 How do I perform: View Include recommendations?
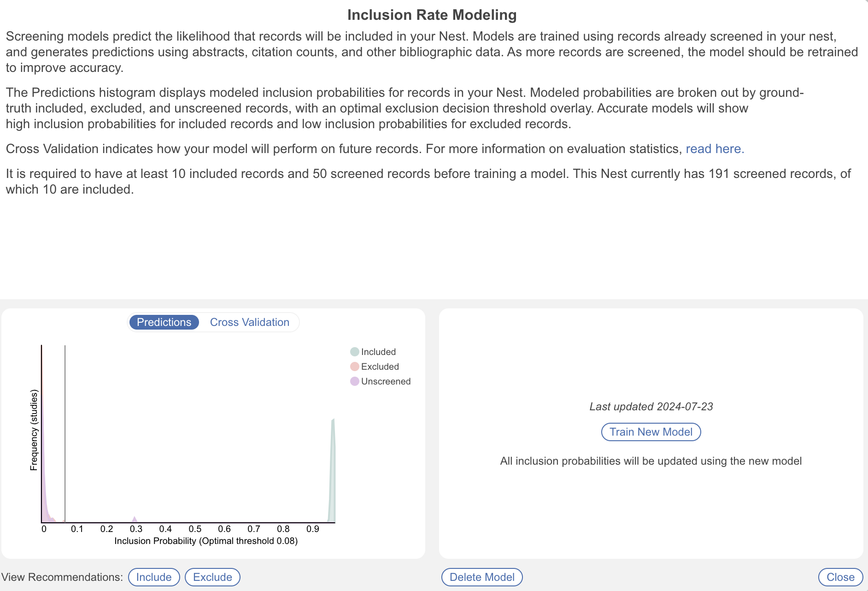(154, 577)
